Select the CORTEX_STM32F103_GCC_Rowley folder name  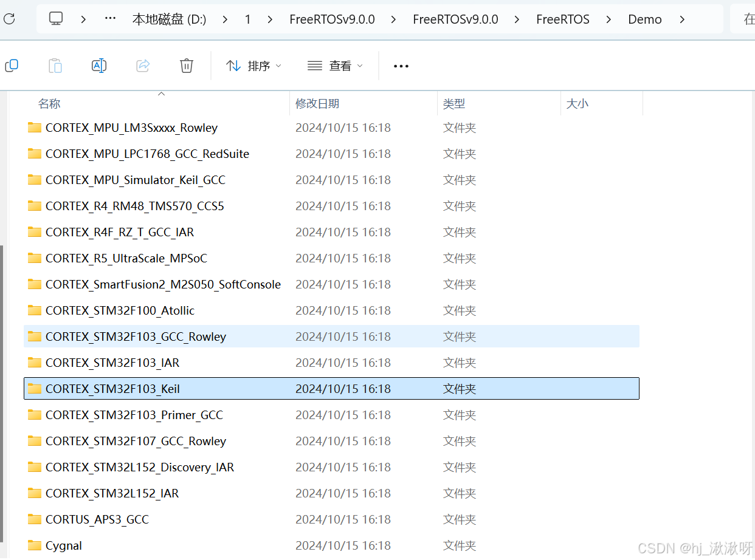(136, 336)
